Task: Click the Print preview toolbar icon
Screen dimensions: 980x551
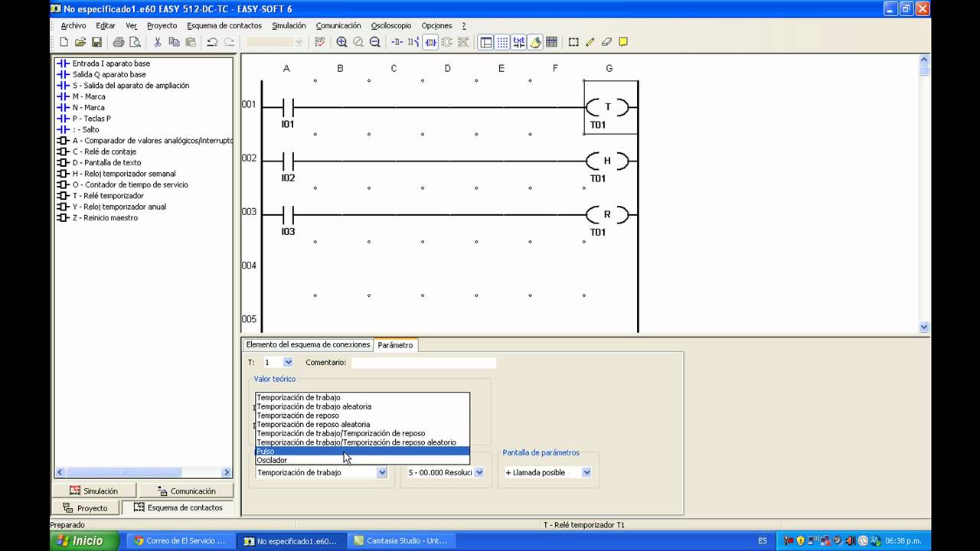Action: [135, 42]
